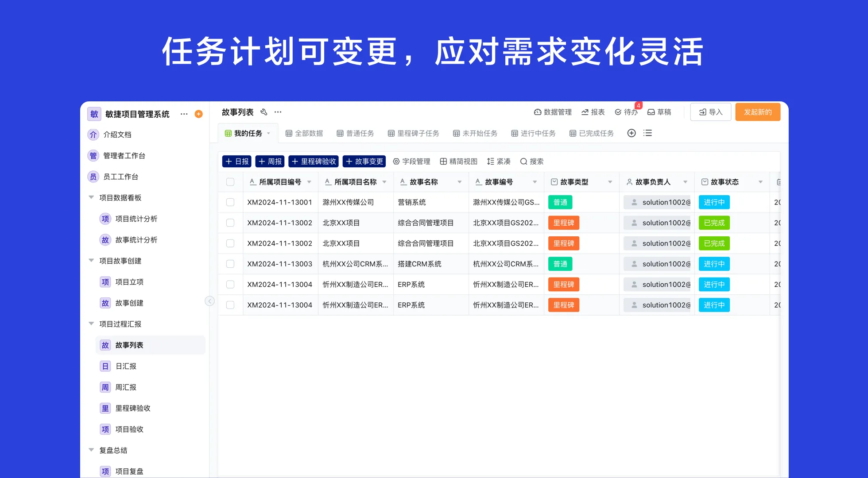The height and width of the screenshot is (478, 868).
Task: Open the 草稿 drafts
Action: [x=659, y=112]
